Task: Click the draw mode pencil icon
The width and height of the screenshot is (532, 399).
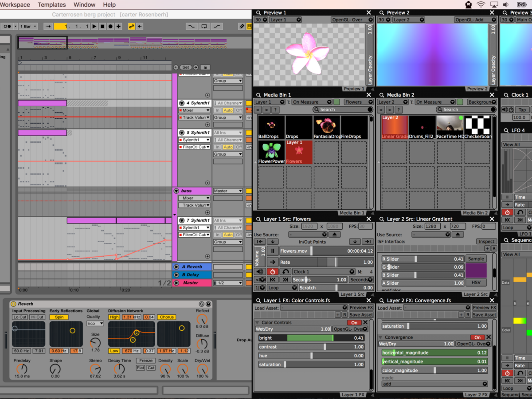Action: click(x=242, y=27)
